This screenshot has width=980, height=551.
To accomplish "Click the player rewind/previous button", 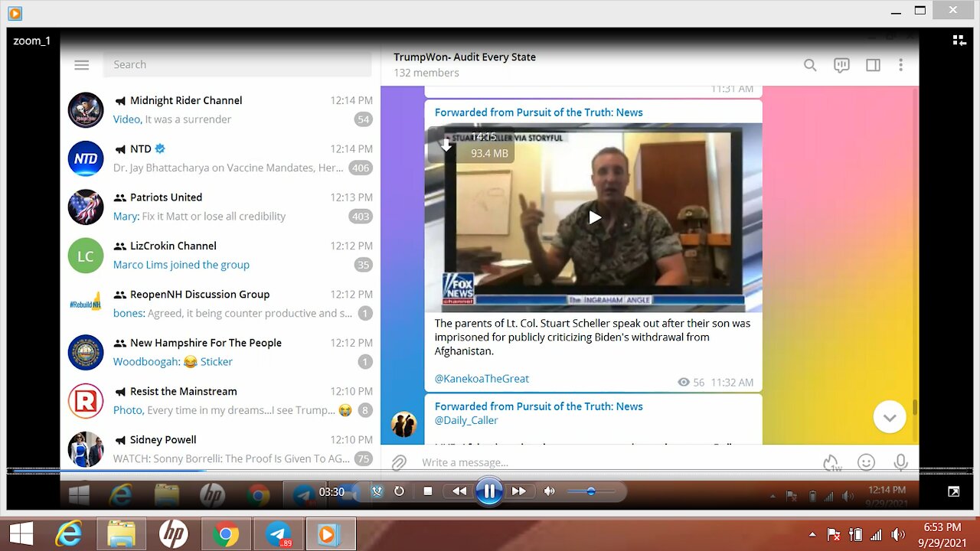I will point(459,491).
